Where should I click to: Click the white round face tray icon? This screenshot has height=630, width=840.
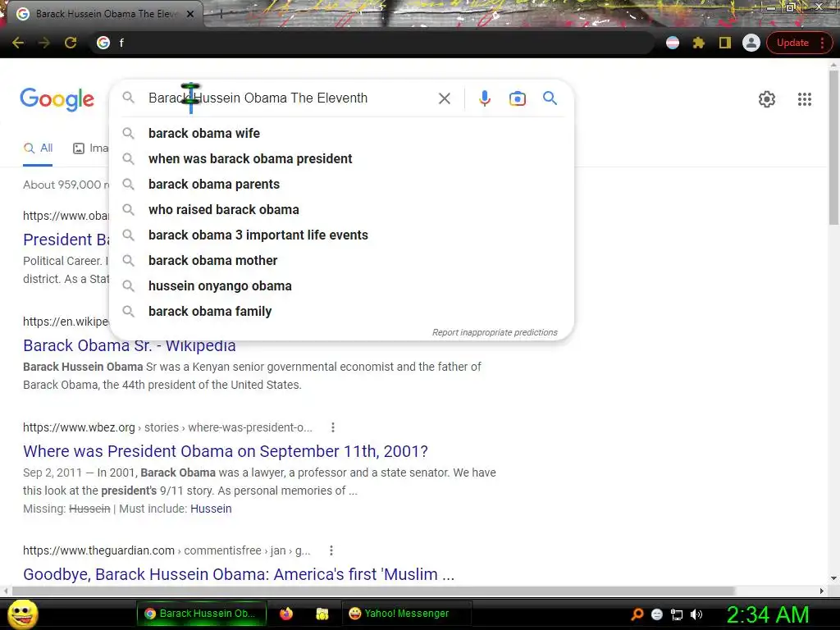point(657,614)
